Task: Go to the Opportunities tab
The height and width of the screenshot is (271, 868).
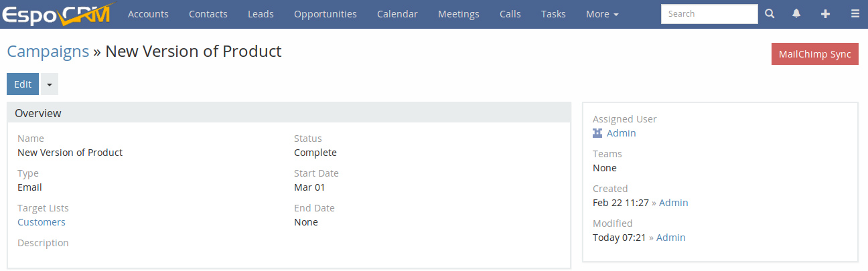Action: 325,14
